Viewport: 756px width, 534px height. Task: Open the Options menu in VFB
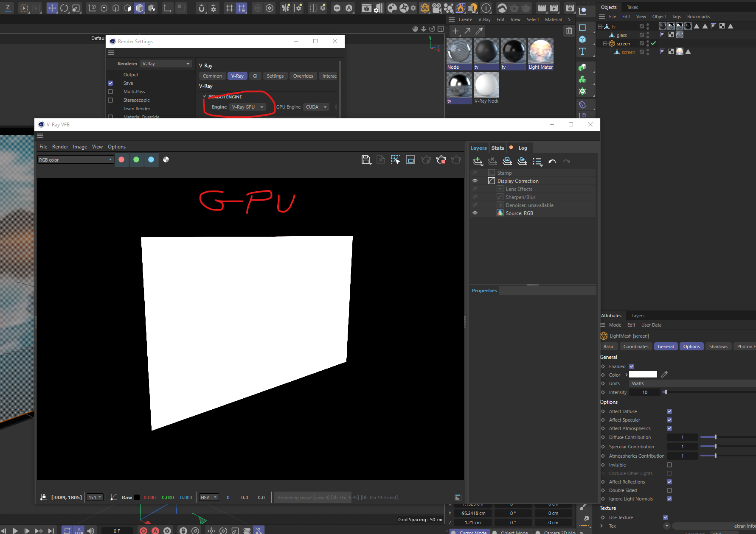(117, 147)
